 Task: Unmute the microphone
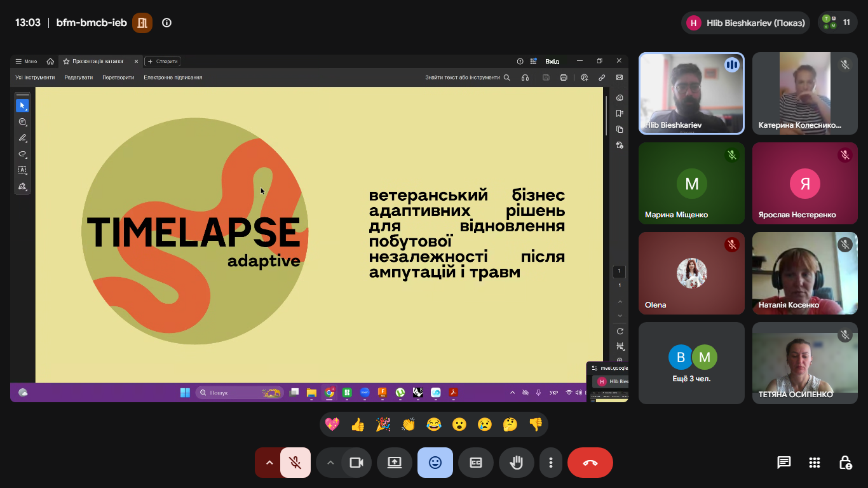pyautogui.click(x=295, y=463)
